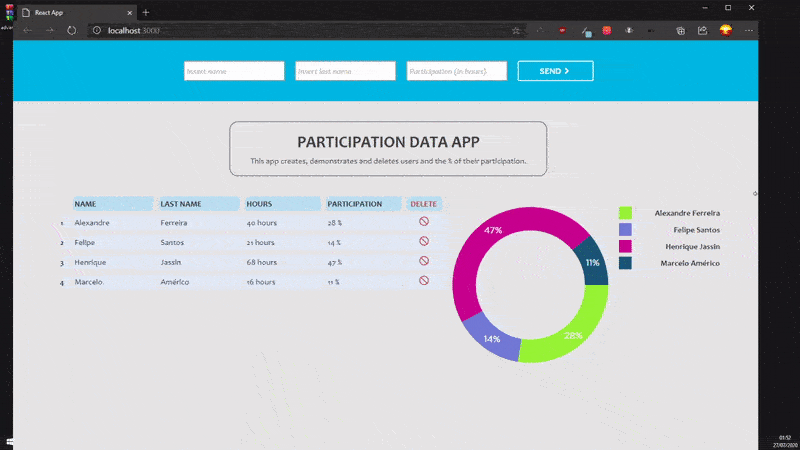The height and width of the screenshot is (450, 800).
Task: Open the browser settings ellipsis menu
Action: [748, 31]
